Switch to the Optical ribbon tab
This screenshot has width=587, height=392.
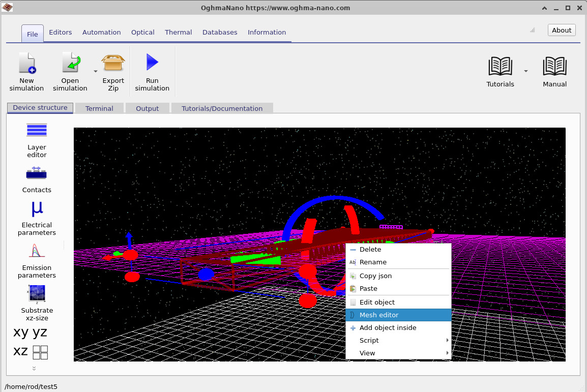pyautogui.click(x=142, y=32)
